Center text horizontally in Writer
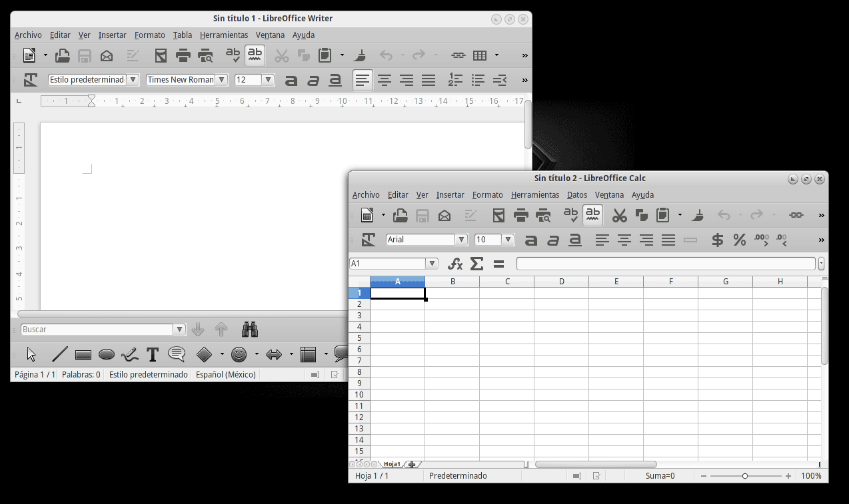Screen dimensions: 849x504 385,80
